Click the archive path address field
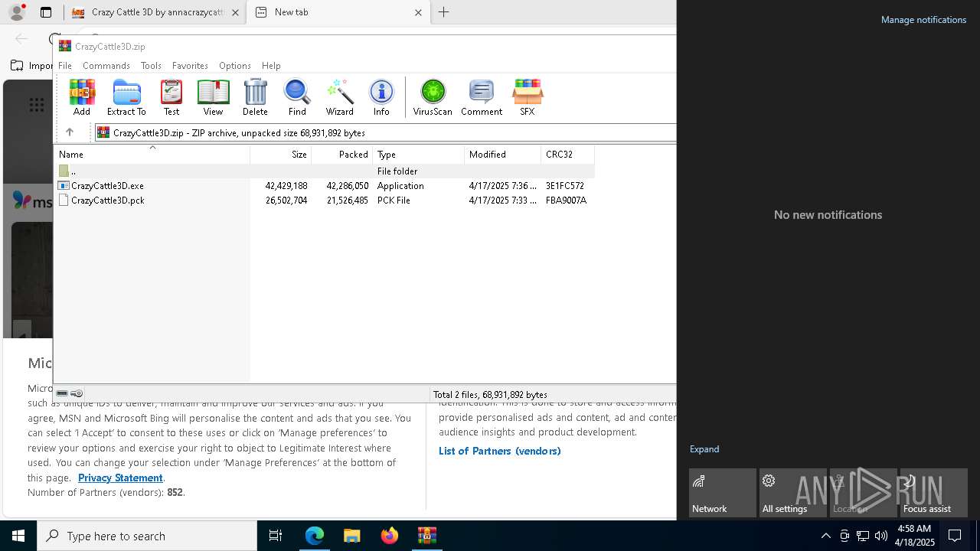This screenshot has height=551, width=980. click(x=385, y=132)
